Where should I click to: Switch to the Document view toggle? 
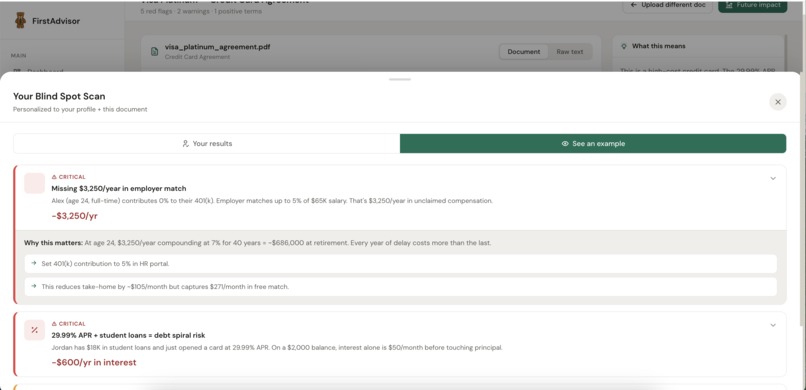point(524,51)
